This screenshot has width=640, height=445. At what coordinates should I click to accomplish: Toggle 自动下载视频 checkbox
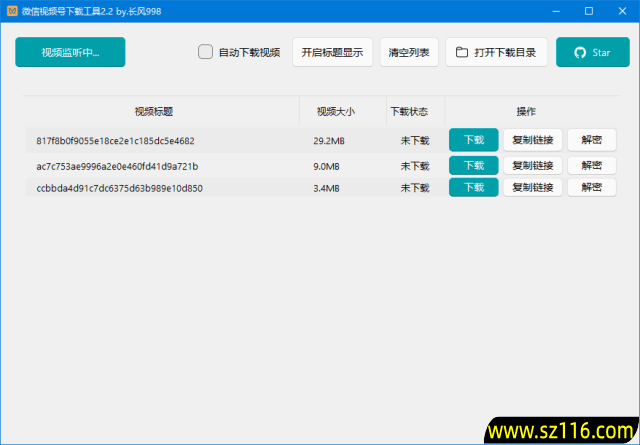pyautogui.click(x=205, y=52)
